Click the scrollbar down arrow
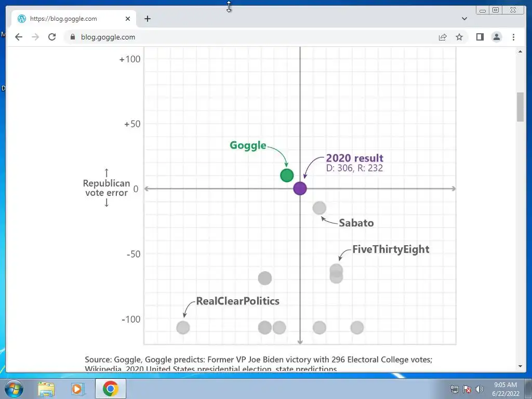The width and height of the screenshot is (532, 399). point(520,366)
